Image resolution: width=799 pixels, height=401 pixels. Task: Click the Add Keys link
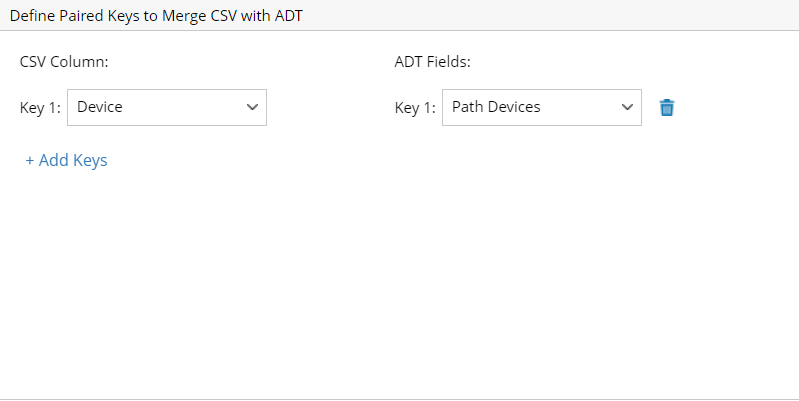tap(66, 160)
